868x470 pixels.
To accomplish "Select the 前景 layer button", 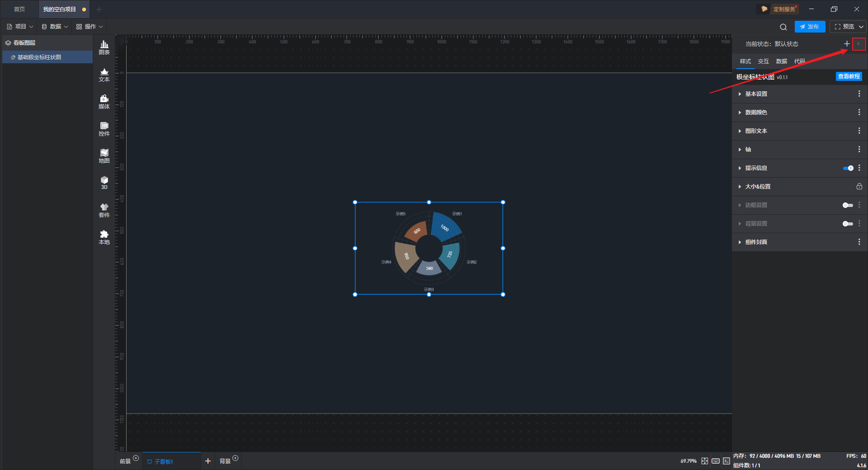I will (125, 461).
